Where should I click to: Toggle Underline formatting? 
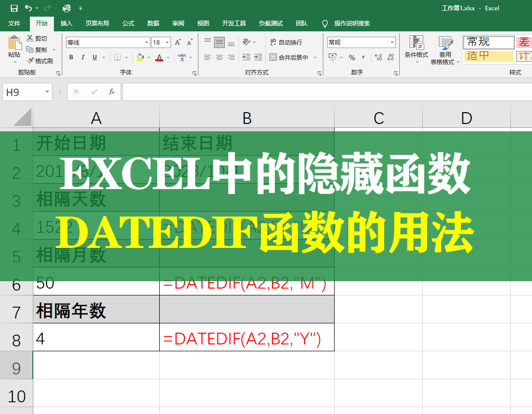95,57
